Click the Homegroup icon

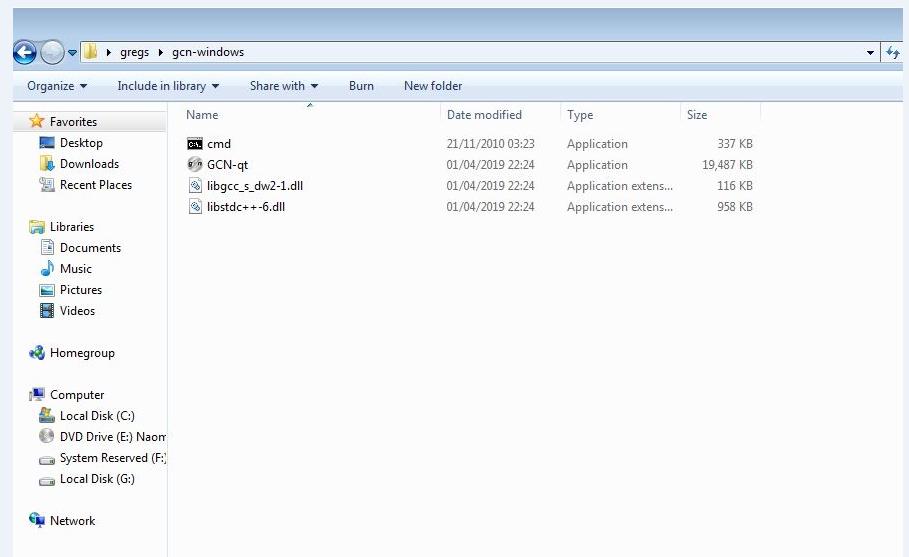(x=37, y=352)
